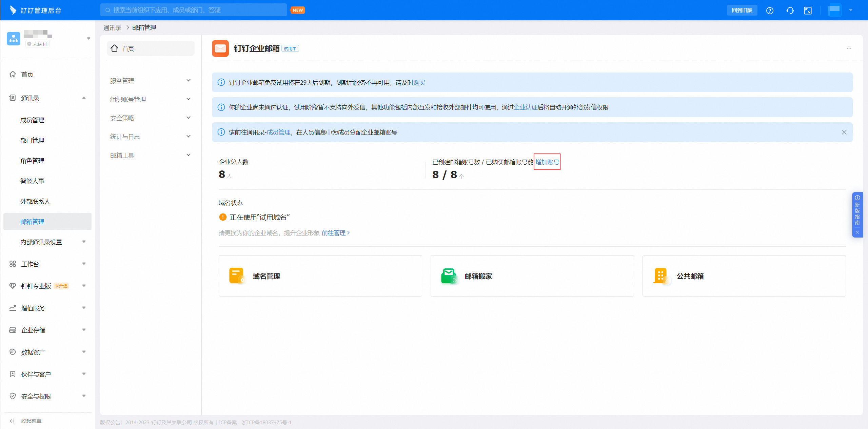
Task: Click the 企业认证 link
Action: (x=526, y=107)
